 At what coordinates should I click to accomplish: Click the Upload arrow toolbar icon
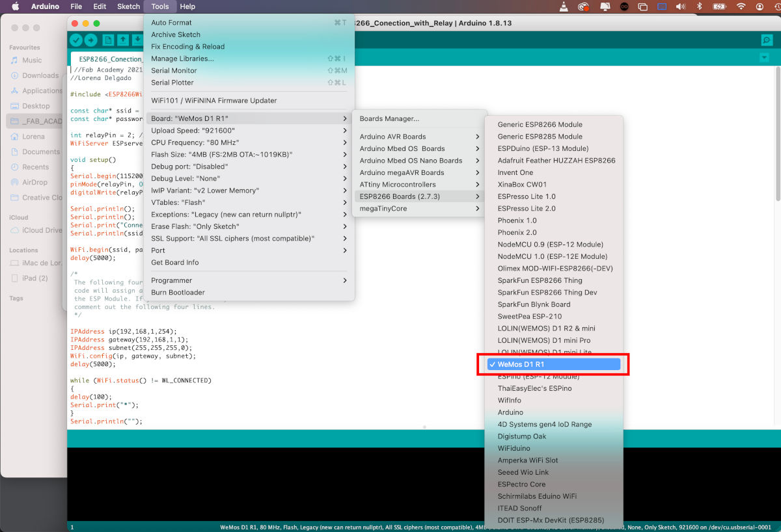click(x=91, y=40)
